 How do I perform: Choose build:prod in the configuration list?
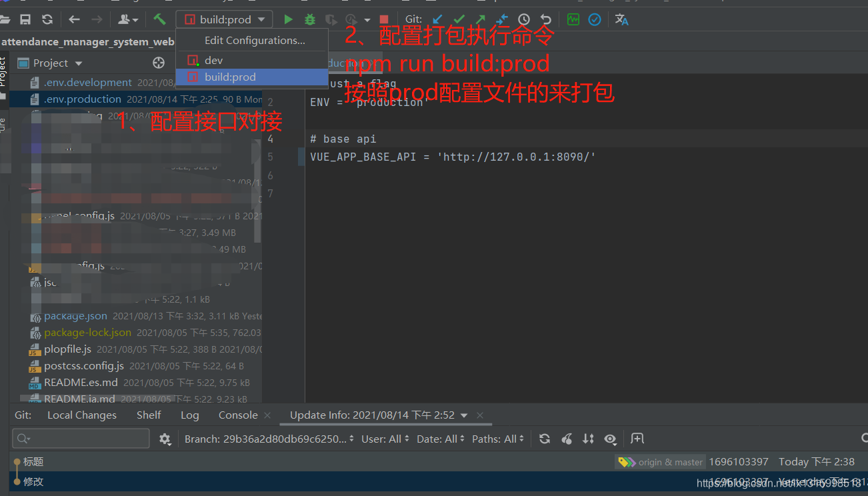(x=252, y=77)
